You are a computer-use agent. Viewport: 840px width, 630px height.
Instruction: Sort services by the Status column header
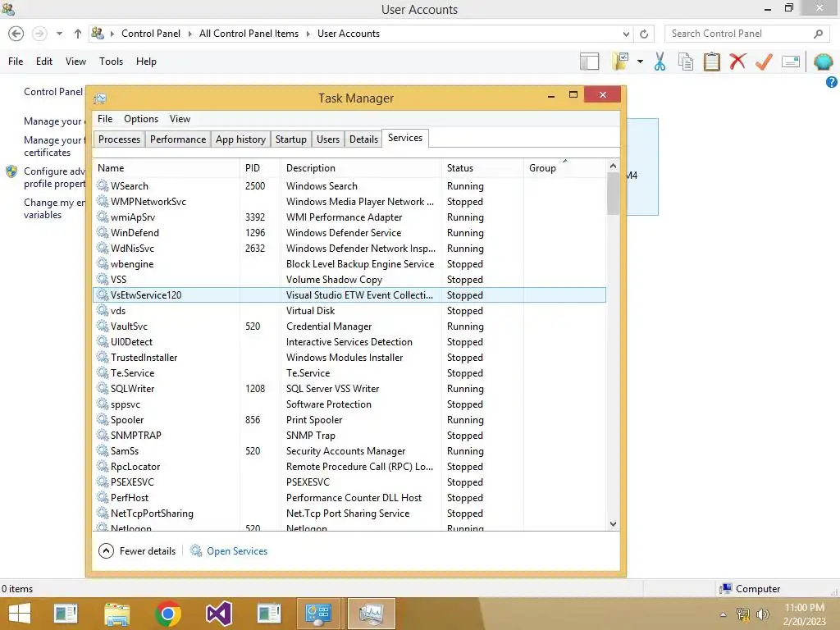[482, 168]
